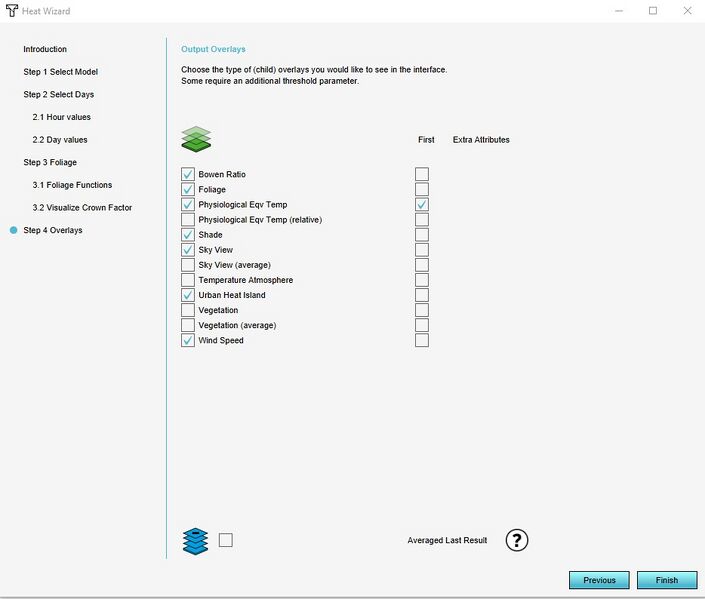
Task: Open the 2.1 Hour values substep
Action: [61, 117]
